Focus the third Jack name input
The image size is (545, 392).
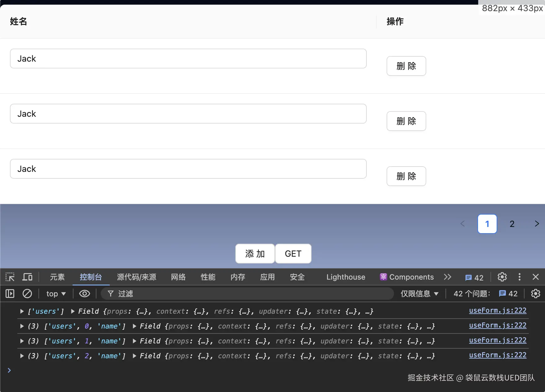click(x=188, y=169)
